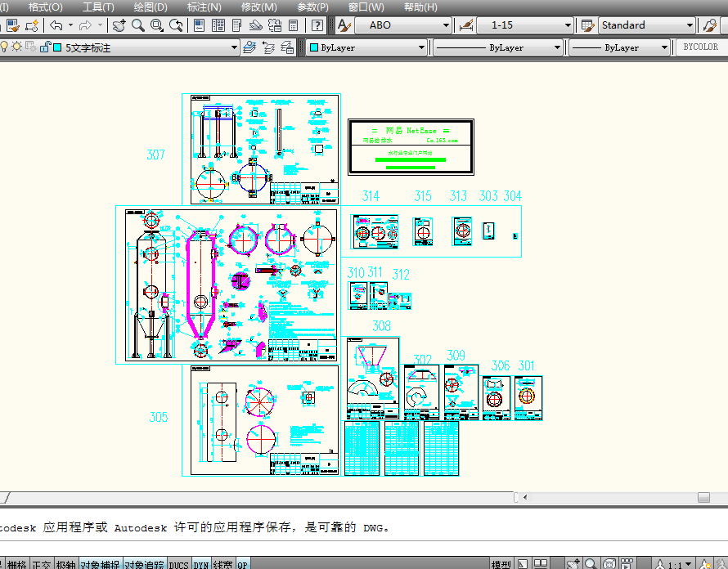The height and width of the screenshot is (569, 728).
Task: Click the Match Properties paintbrush icon
Action: click(x=13, y=25)
